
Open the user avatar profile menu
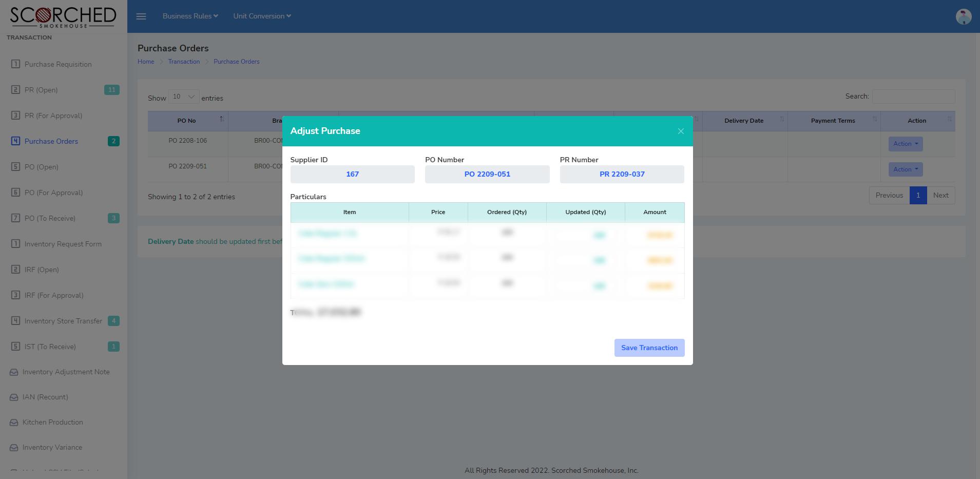pos(964,16)
